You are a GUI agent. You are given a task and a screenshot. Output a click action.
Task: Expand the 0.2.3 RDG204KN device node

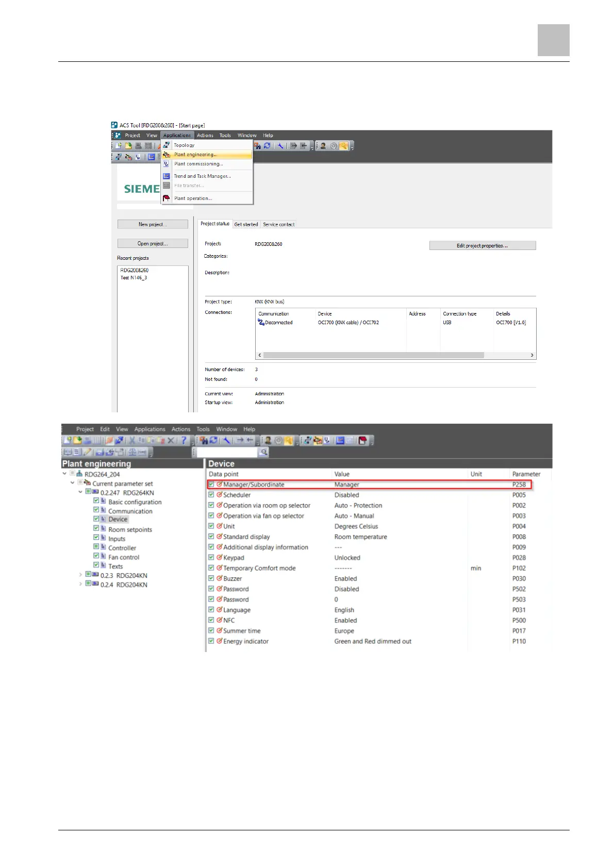point(80,574)
